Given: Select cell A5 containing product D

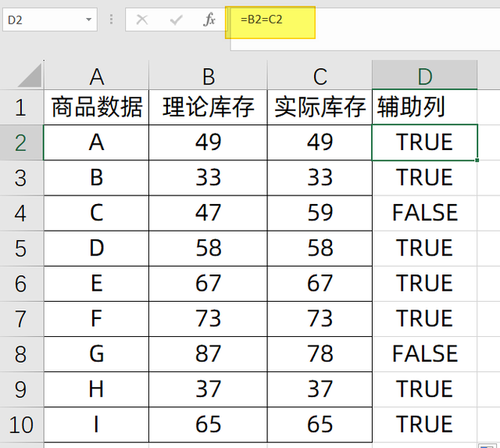Looking at the screenshot, I should pos(96,249).
